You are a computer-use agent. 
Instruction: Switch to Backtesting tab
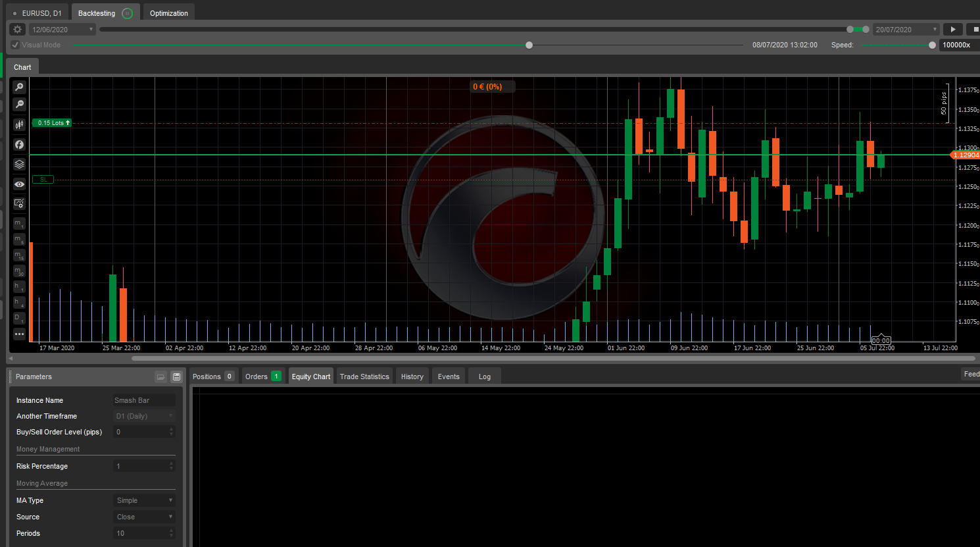point(105,13)
